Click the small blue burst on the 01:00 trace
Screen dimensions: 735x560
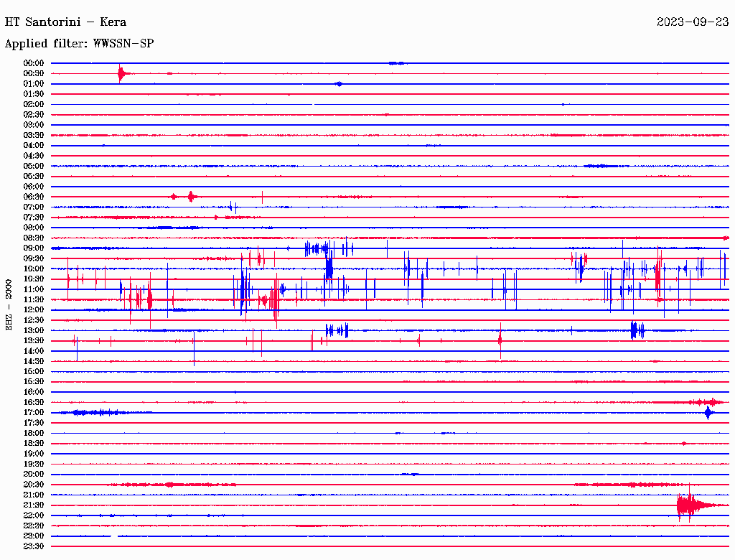(339, 84)
